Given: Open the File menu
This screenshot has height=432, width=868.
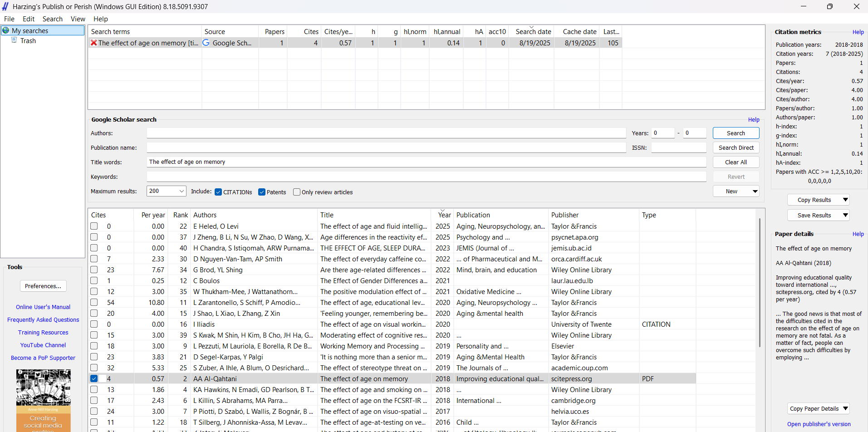Looking at the screenshot, I should [x=9, y=19].
